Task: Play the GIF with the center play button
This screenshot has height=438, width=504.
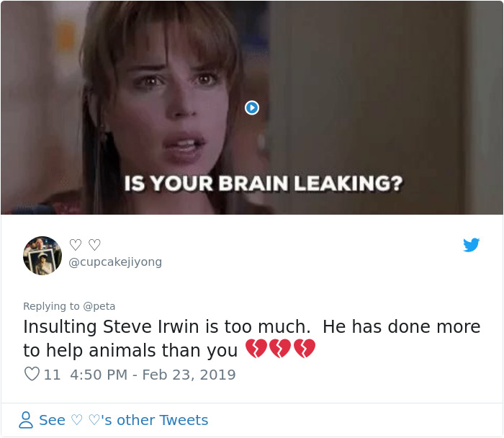Action: click(252, 108)
